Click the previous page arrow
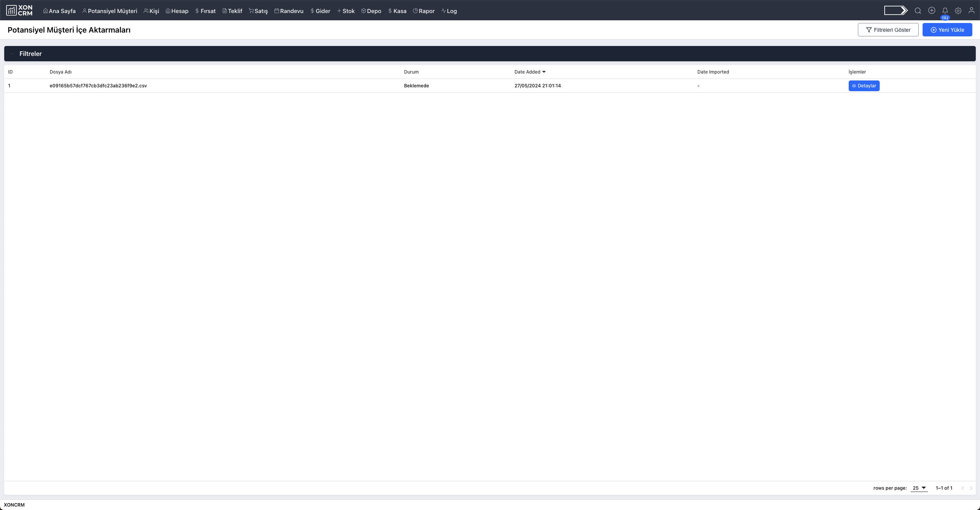This screenshot has height=510, width=980. pos(963,488)
